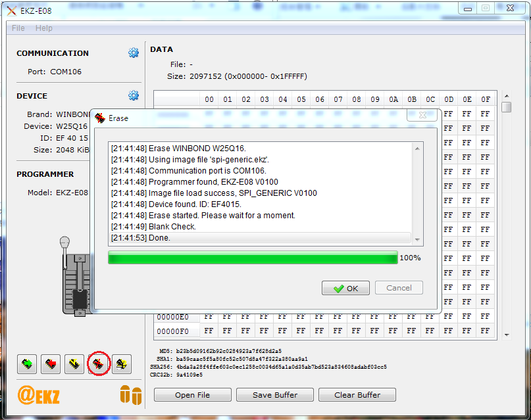This screenshot has width=531, height=420.
Task: Click the orange @EKZ logo
Action: click(39, 395)
